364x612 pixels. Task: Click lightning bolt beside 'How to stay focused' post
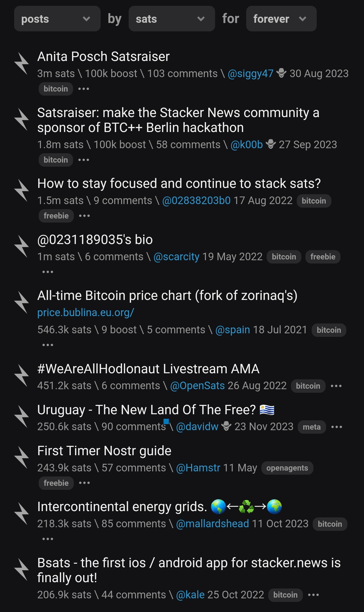22,190
